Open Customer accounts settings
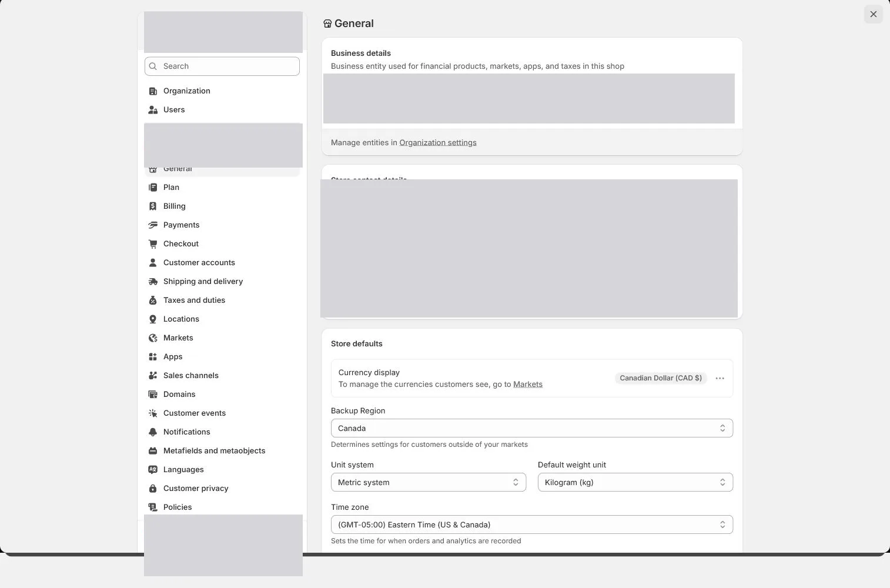Image resolution: width=890 pixels, height=588 pixels. click(x=222, y=263)
